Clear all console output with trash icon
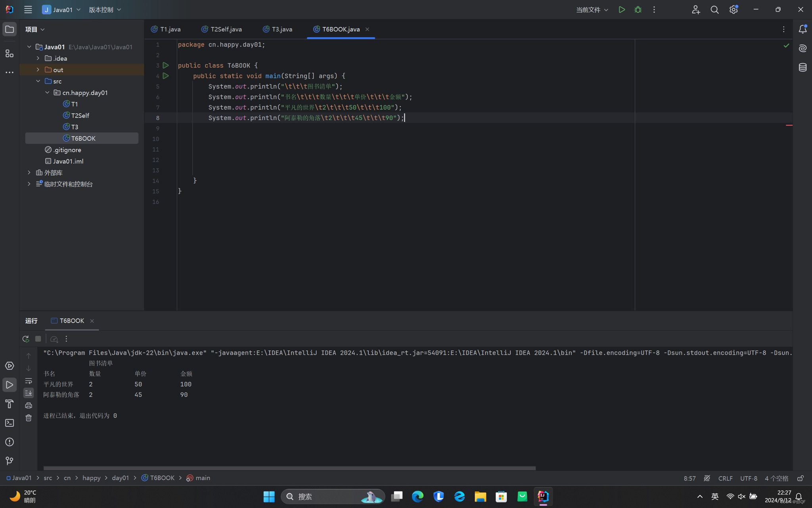The width and height of the screenshot is (812, 508). point(29,418)
